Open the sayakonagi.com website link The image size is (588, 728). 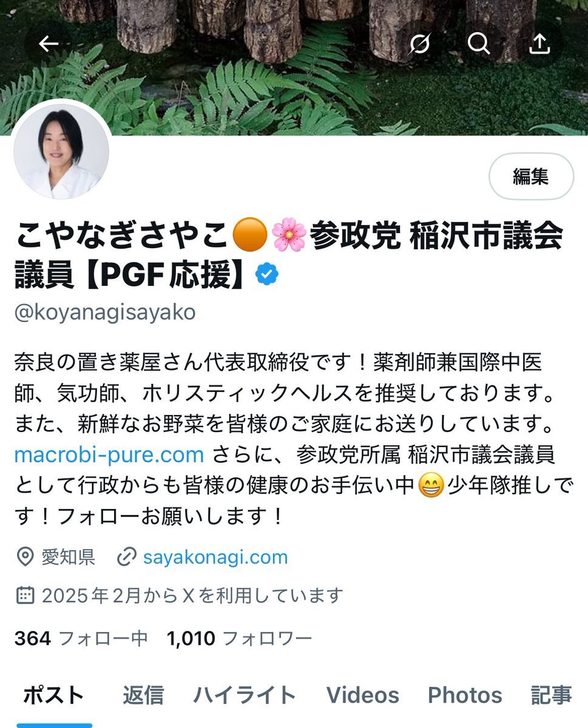coord(215,557)
